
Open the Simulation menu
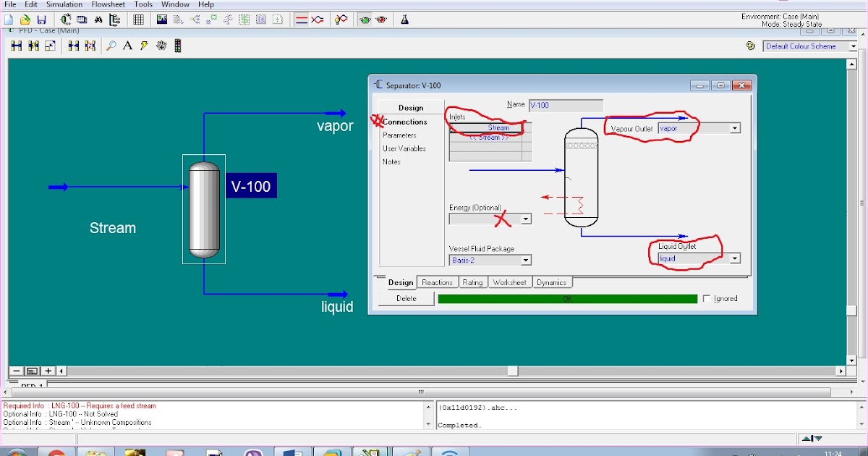pyautogui.click(x=64, y=4)
